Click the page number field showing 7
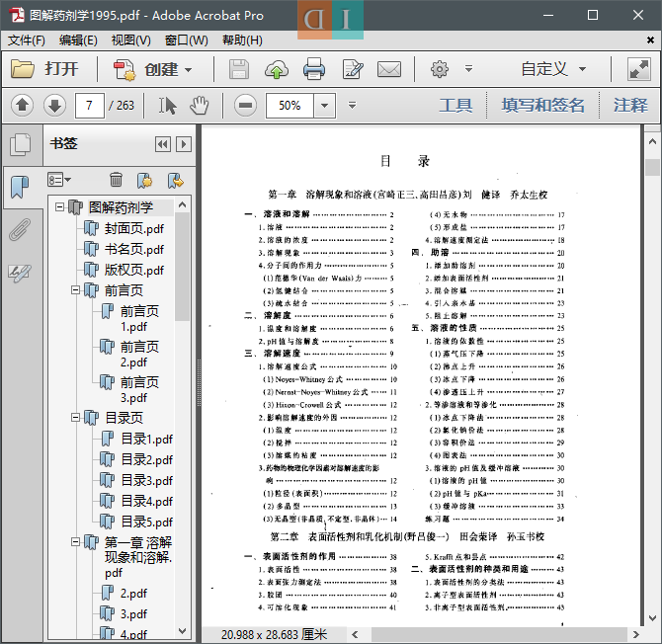Viewport: 662px width, 644px height. pos(90,105)
